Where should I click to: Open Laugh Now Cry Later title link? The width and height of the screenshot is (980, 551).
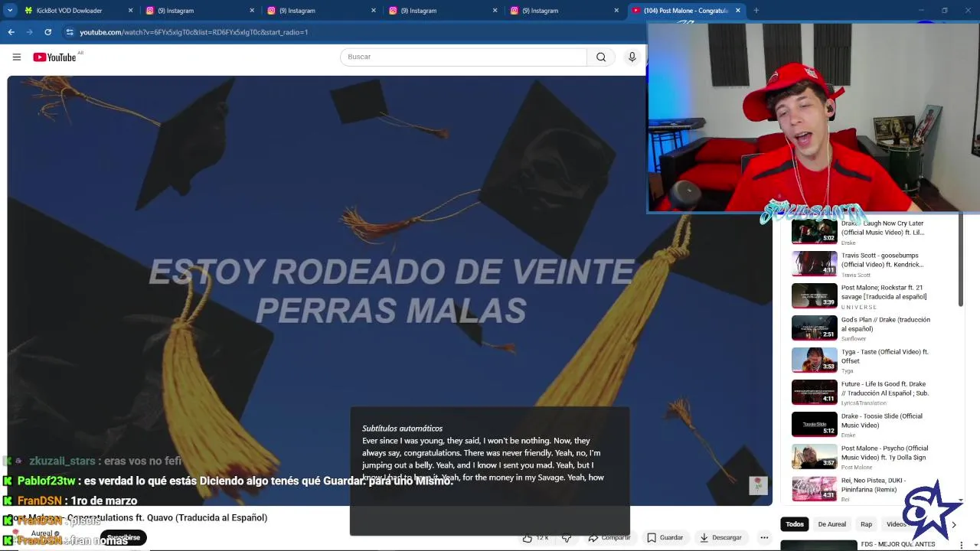click(x=883, y=228)
